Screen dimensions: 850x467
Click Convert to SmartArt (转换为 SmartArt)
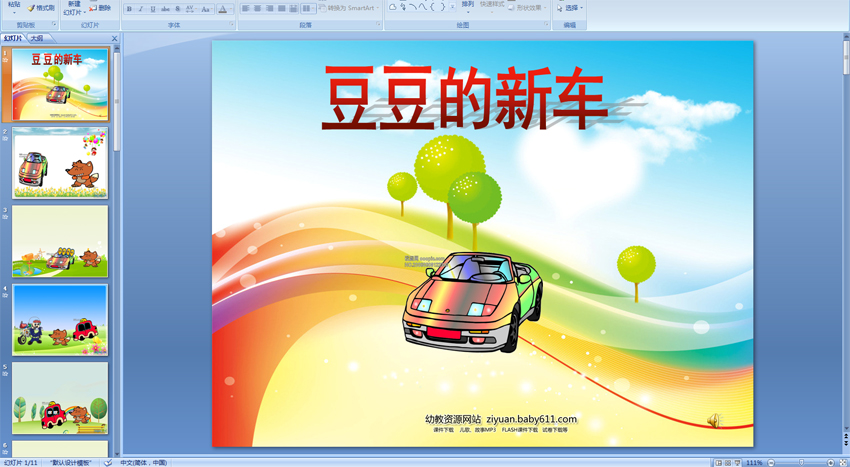pos(350,8)
